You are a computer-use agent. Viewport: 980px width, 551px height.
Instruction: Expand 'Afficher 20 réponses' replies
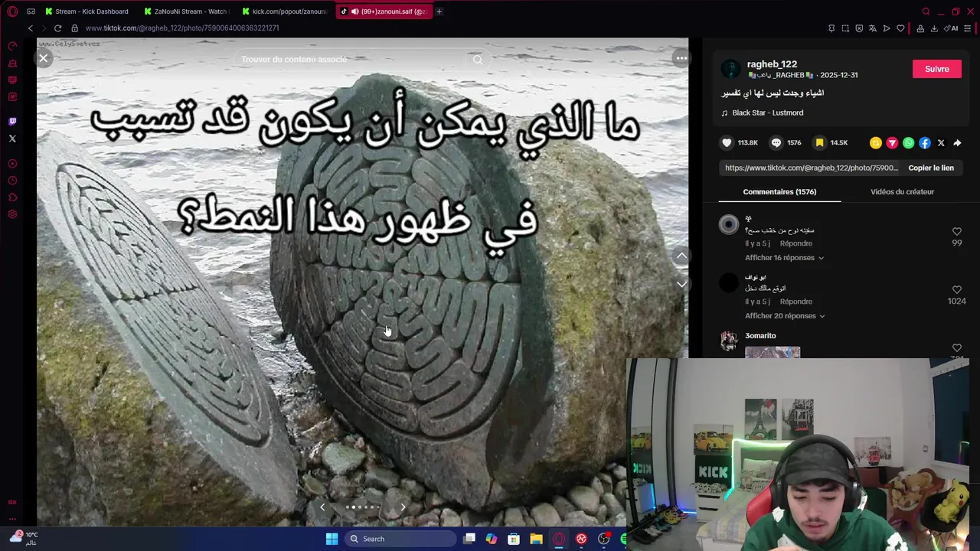point(784,316)
